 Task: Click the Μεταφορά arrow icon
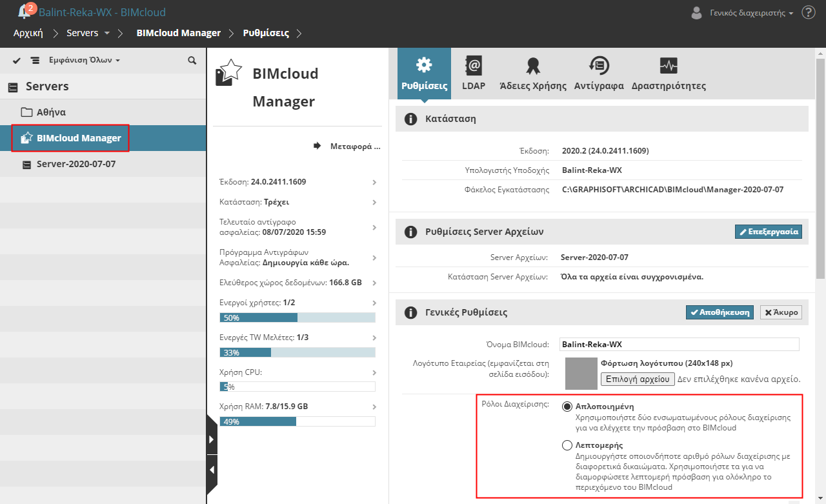pyautogui.click(x=317, y=146)
